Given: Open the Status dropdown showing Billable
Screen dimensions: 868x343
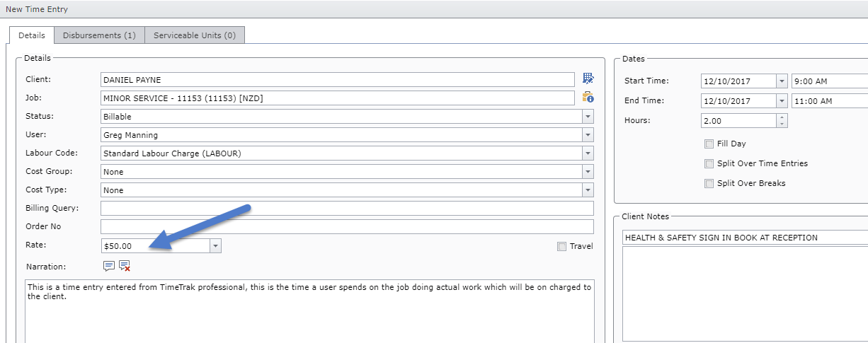Looking at the screenshot, I should click(x=588, y=116).
